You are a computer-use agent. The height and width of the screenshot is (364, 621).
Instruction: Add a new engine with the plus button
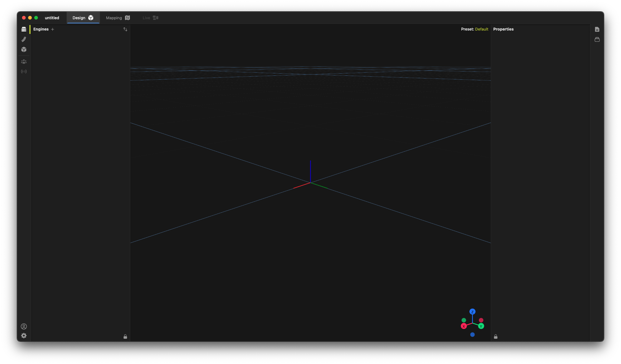pos(53,29)
